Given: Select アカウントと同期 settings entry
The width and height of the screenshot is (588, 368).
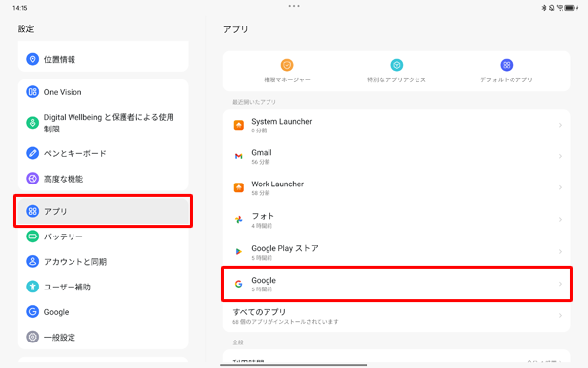Looking at the screenshot, I should coord(103,261).
